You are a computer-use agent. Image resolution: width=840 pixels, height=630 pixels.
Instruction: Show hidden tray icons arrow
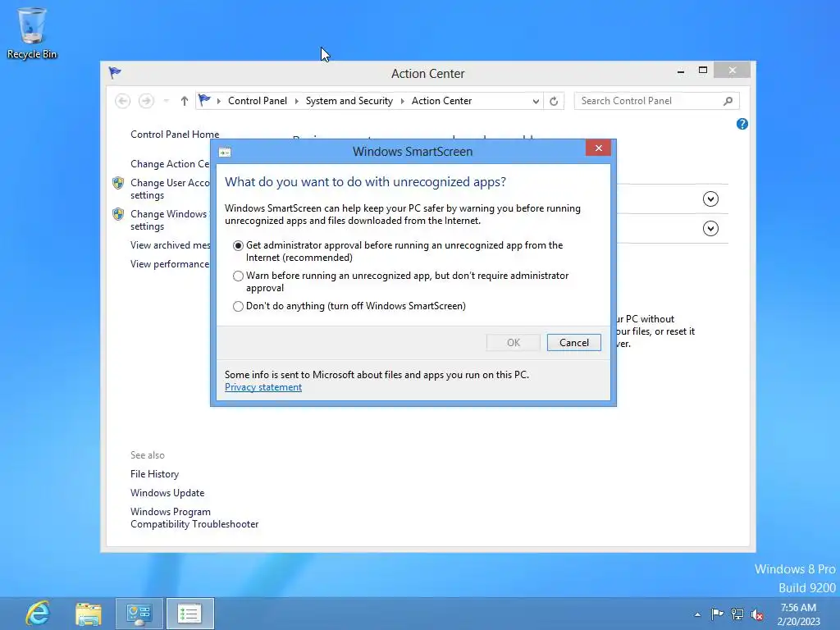697,614
